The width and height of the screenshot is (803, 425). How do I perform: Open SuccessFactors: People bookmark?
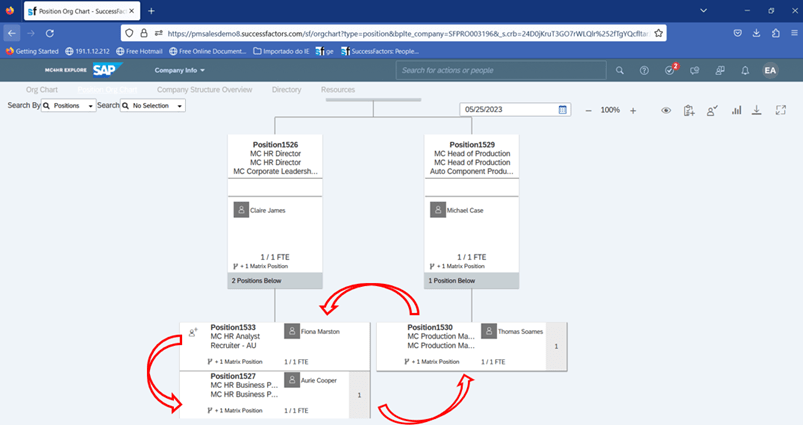pos(380,51)
